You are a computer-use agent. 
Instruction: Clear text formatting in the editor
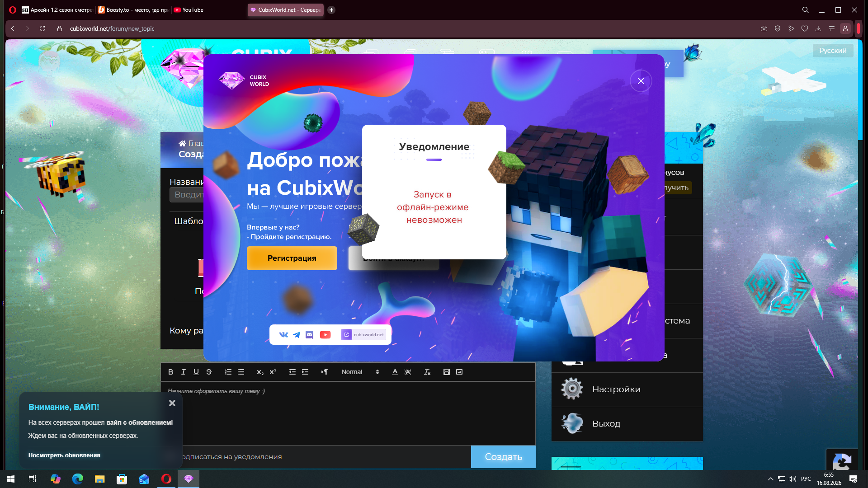[x=427, y=372]
